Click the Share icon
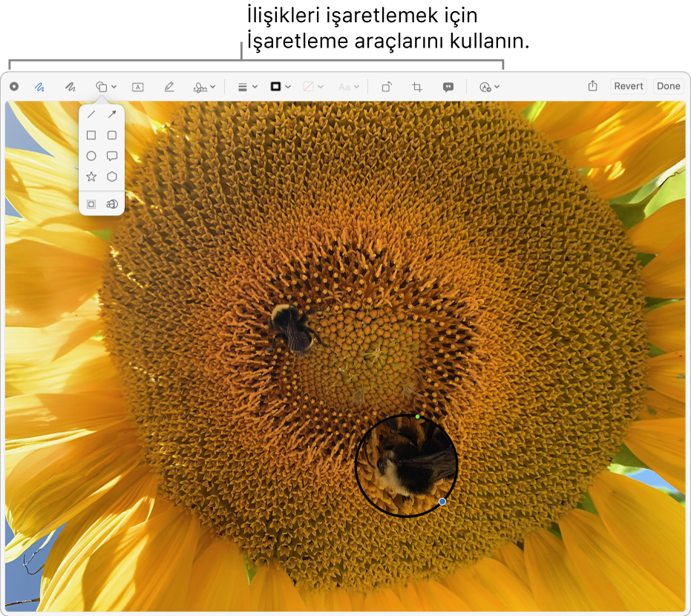This screenshot has width=691, height=616. click(593, 85)
